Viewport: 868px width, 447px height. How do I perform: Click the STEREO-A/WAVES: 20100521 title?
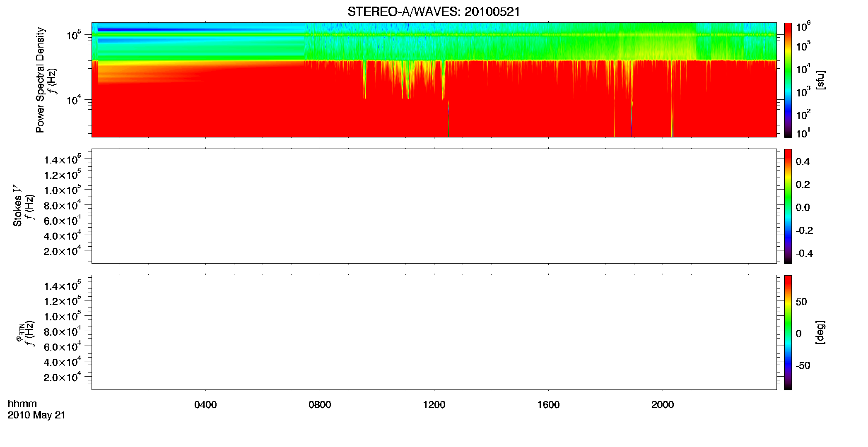point(434,12)
